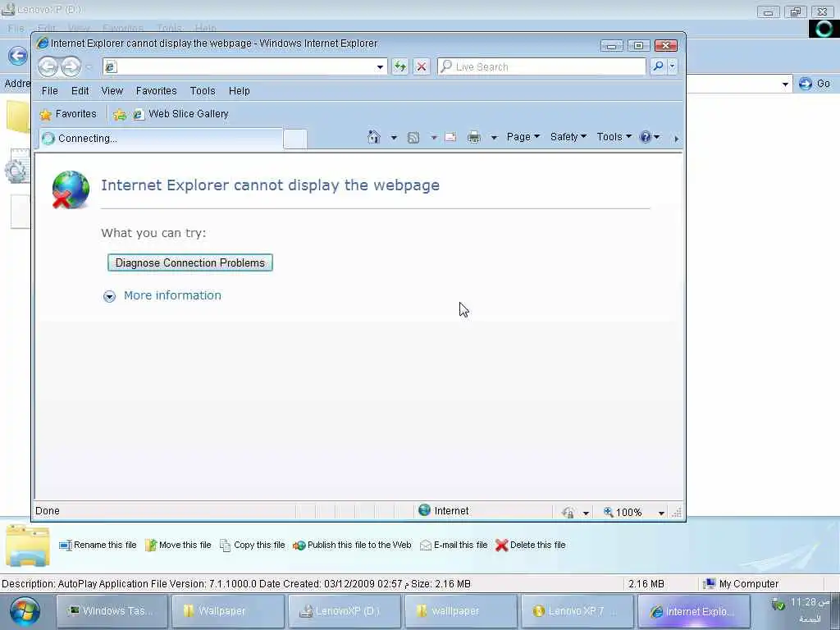
Task: Click the Internet Explorer taskbar button
Action: 693,611
